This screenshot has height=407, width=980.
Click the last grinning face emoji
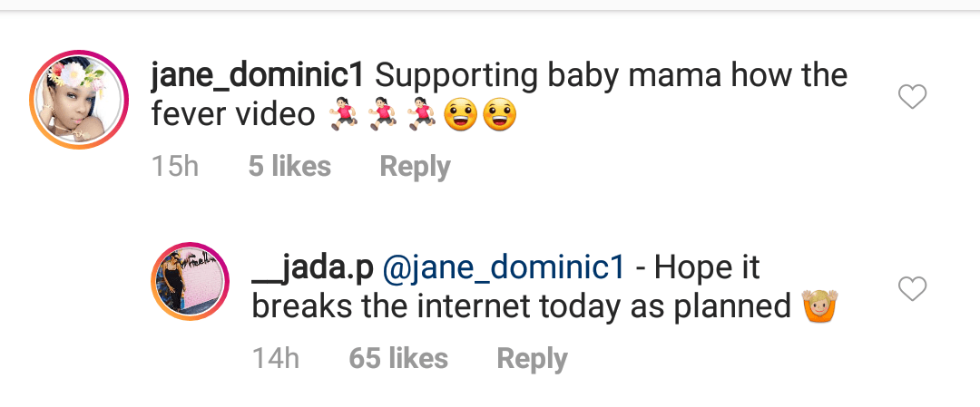pos(500,117)
